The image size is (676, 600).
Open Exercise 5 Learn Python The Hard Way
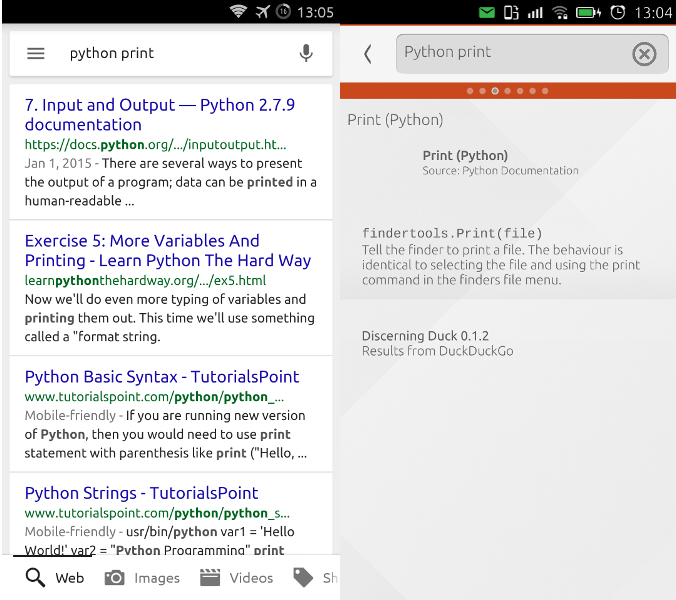pos(167,250)
